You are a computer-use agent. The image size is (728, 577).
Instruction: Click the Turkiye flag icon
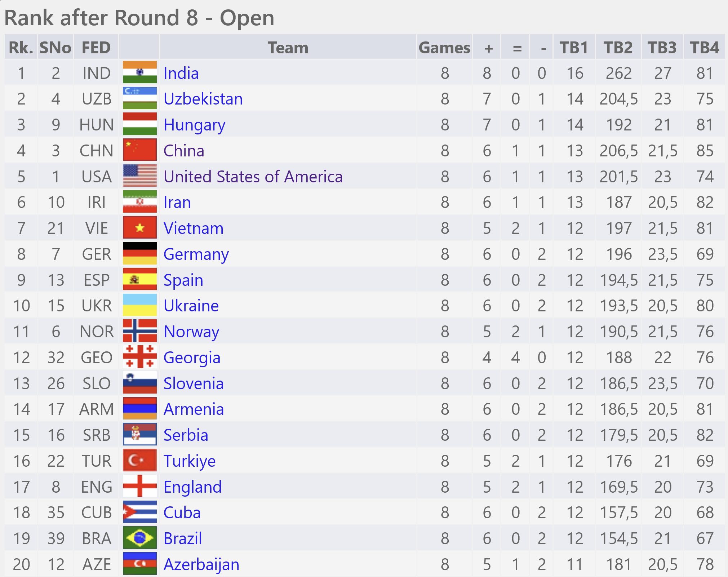click(x=139, y=460)
